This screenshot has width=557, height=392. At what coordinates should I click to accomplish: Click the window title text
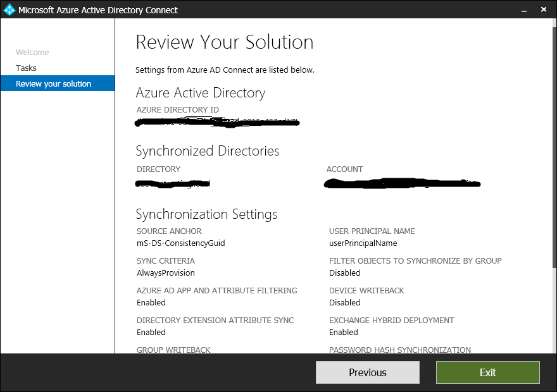[97, 10]
